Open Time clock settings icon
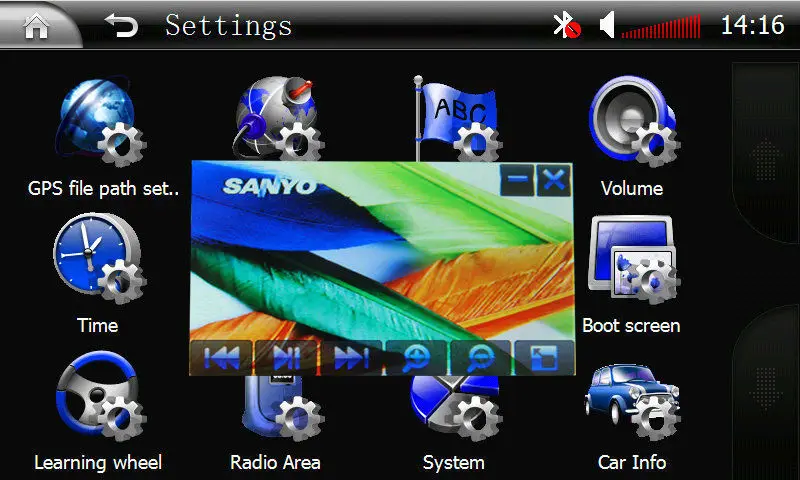This screenshot has height=480, width=800. tap(100, 259)
